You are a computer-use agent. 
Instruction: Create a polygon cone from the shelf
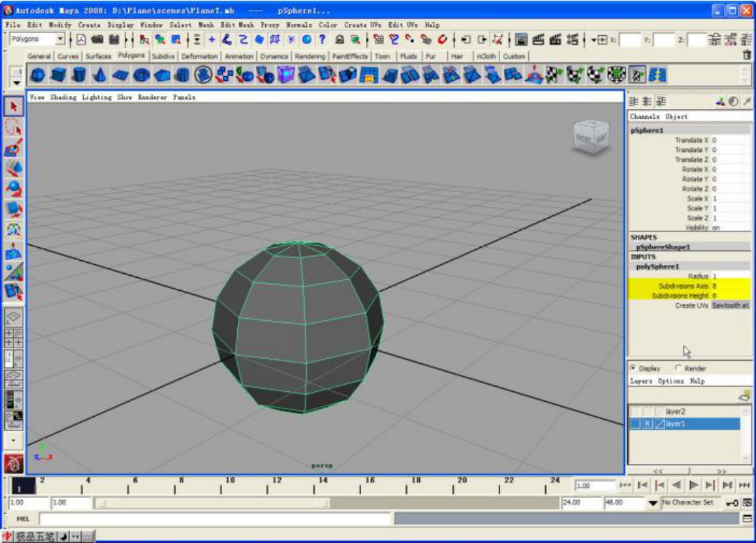(x=100, y=75)
